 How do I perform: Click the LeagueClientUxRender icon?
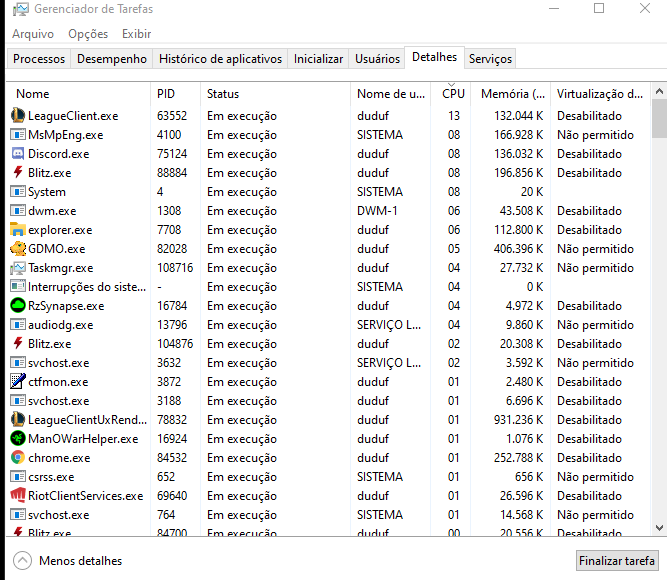[x=17, y=420]
